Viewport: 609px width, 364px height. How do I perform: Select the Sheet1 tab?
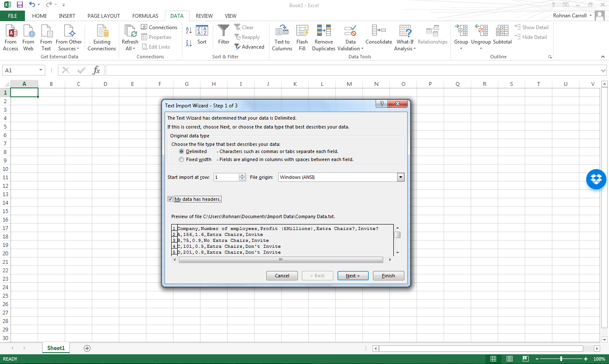pos(56,348)
